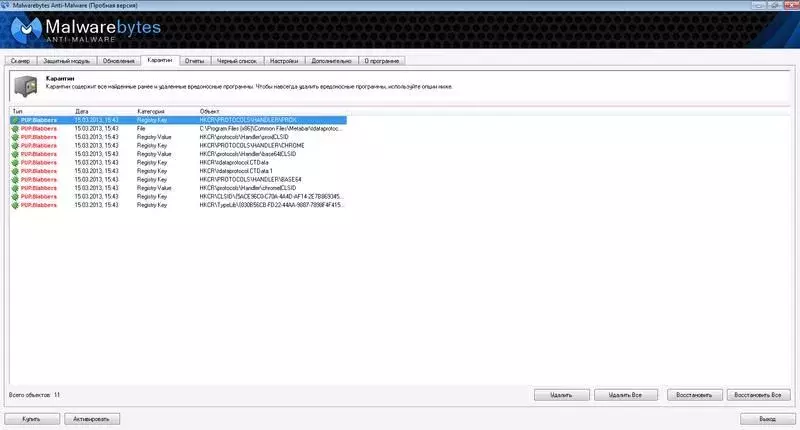Image resolution: width=800 pixels, height=430 pixels.
Task: Select HKCR\protocols\Handler\chromeCLSID object text
Action: point(247,188)
